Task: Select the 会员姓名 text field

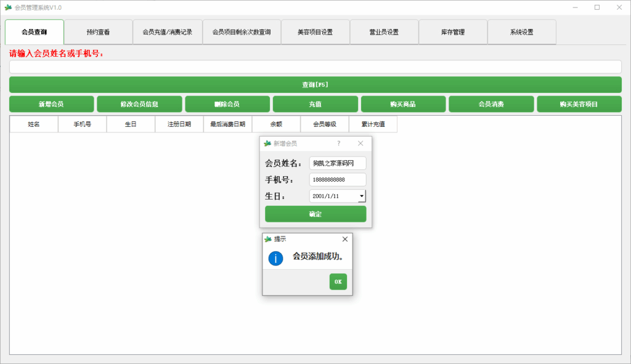Action: coord(336,163)
